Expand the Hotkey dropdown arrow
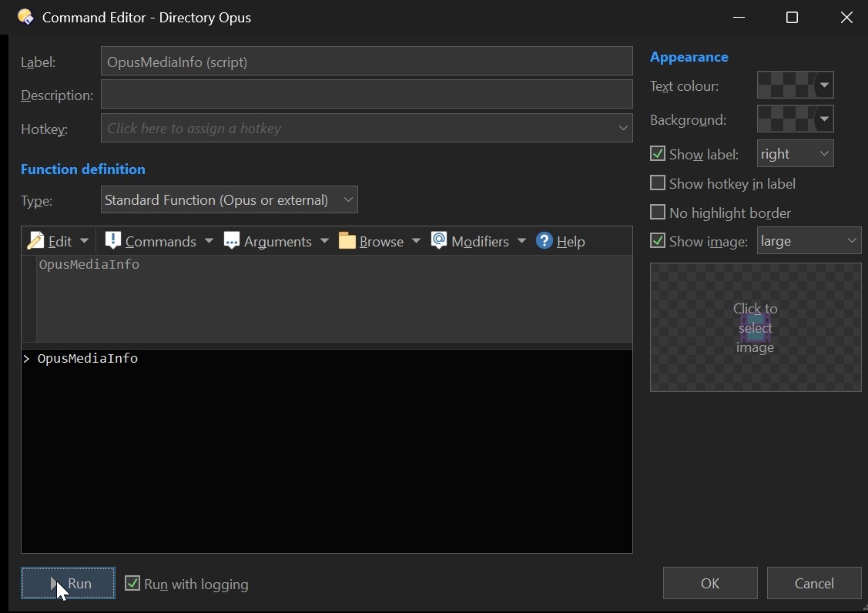 click(623, 129)
